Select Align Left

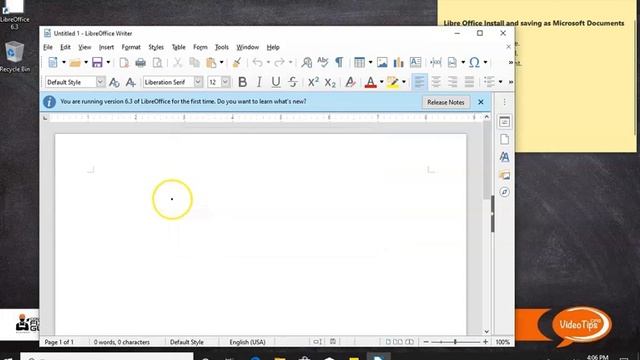pyautogui.click(x=419, y=82)
